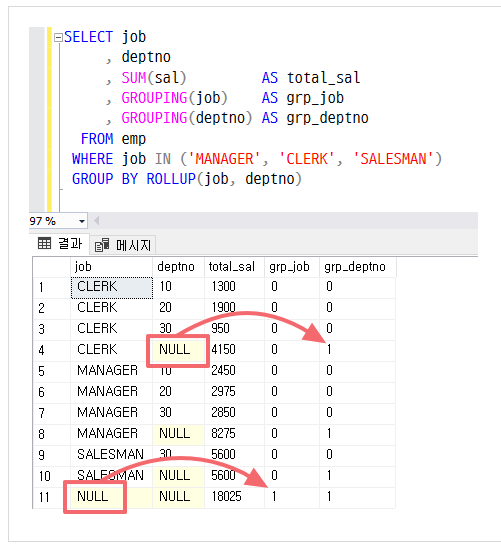The height and width of the screenshot is (555, 501).
Task: Select the grp_job column header
Action: pyautogui.click(x=292, y=267)
